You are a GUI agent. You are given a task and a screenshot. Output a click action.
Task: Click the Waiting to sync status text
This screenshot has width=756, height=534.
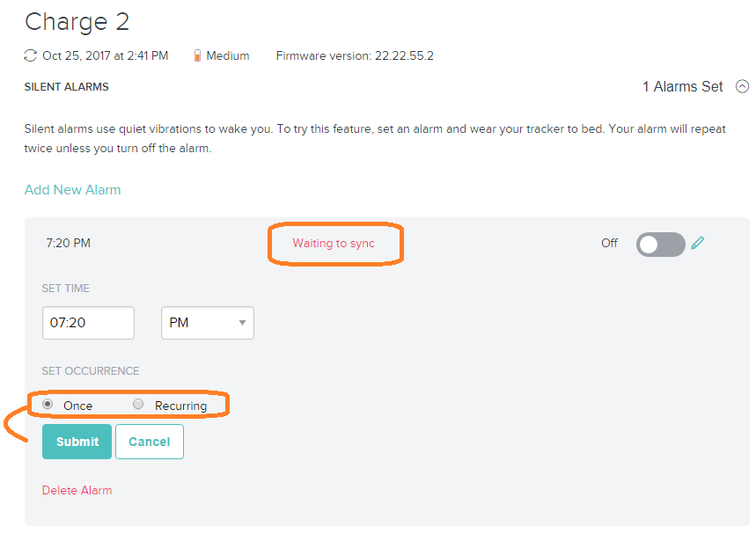[334, 244]
